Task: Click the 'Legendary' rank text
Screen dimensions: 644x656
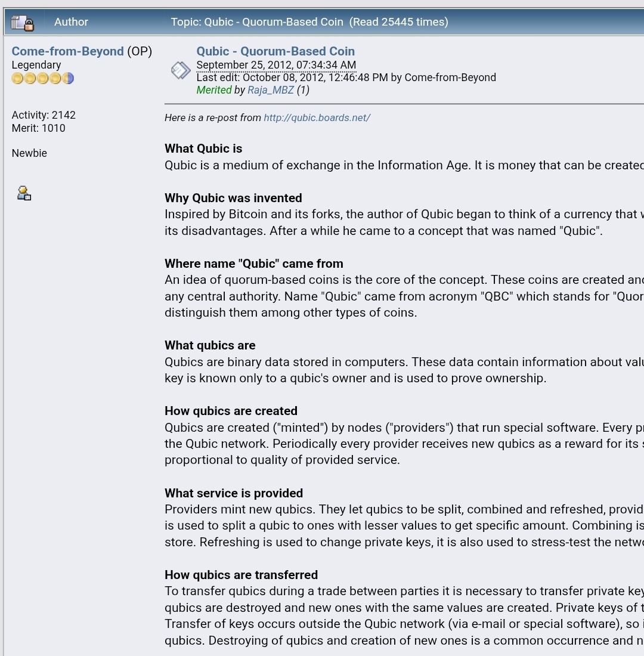Action: click(36, 65)
